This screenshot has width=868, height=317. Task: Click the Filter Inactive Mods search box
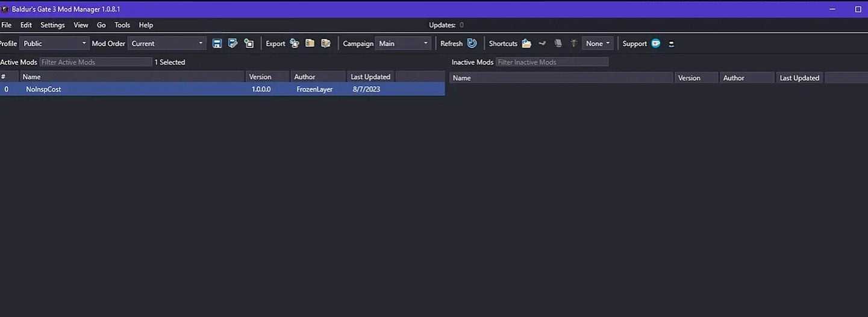point(552,62)
